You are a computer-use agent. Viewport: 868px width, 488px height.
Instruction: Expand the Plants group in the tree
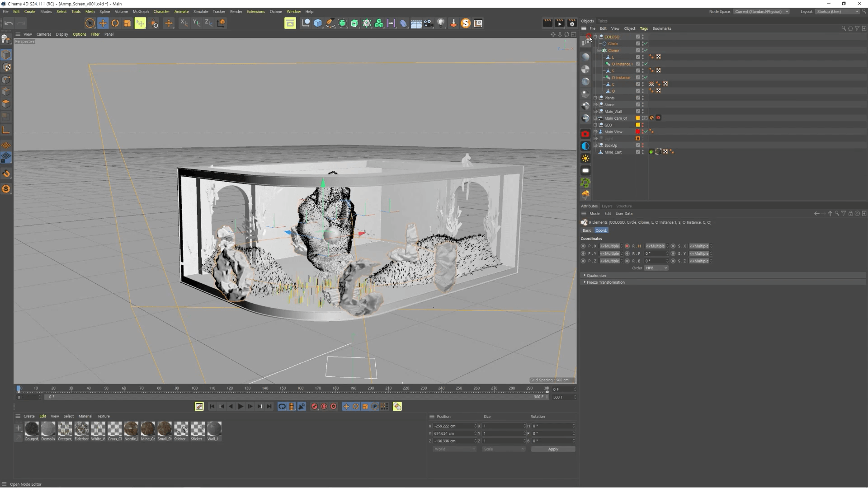595,98
